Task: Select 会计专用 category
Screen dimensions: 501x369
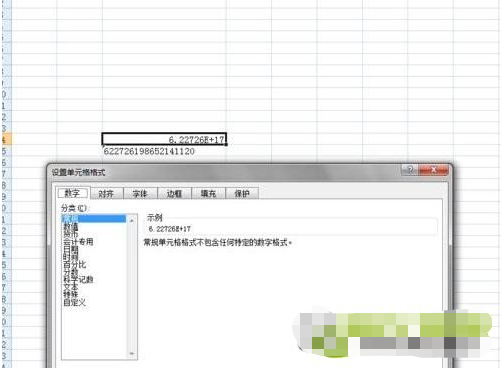Action: pos(78,242)
